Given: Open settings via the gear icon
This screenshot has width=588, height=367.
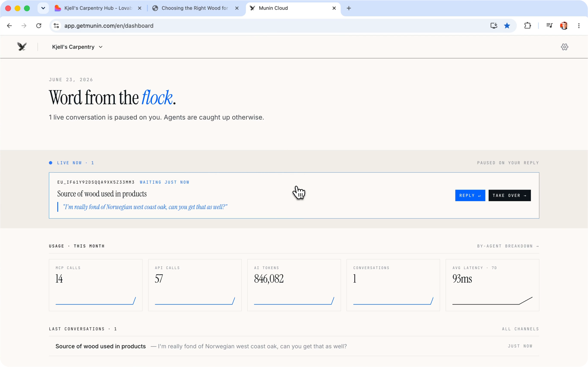Looking at the screenshot, I should (564, 47).
